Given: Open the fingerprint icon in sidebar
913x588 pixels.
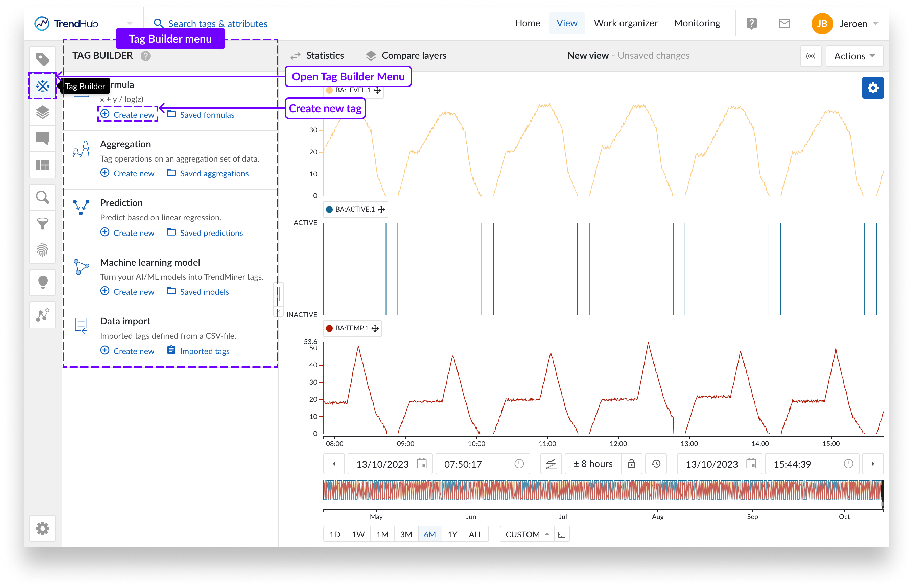Looking at the screenshot, I should 42,250.
